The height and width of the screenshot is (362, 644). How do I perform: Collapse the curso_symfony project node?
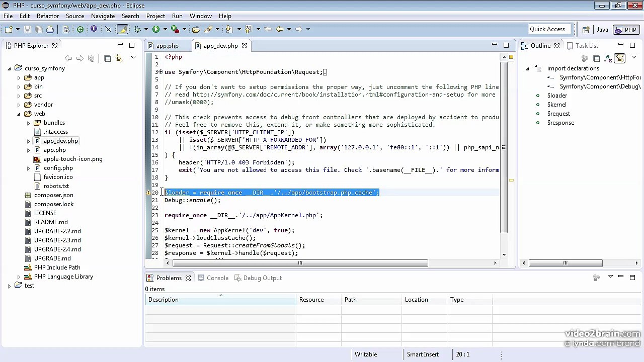9,68
